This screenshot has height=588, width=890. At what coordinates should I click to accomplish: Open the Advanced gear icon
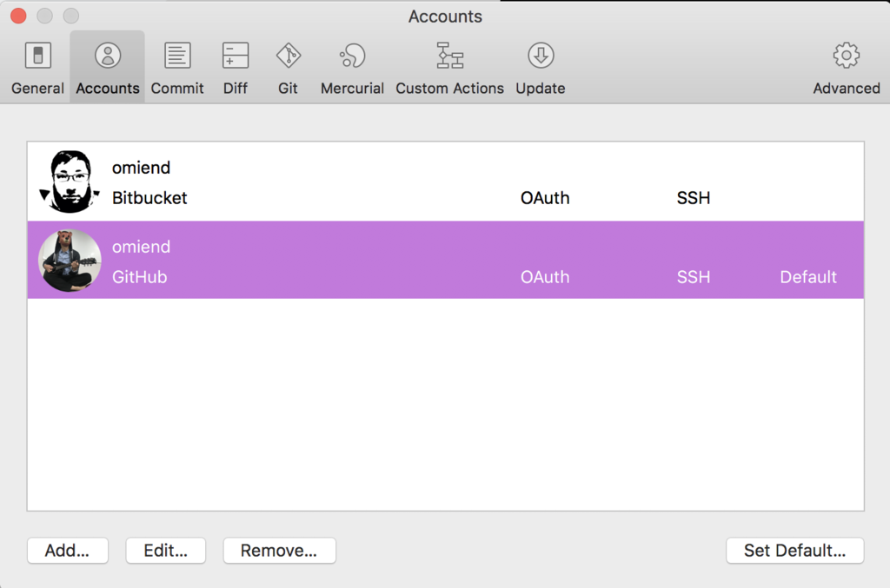click(x=847, y=56)
